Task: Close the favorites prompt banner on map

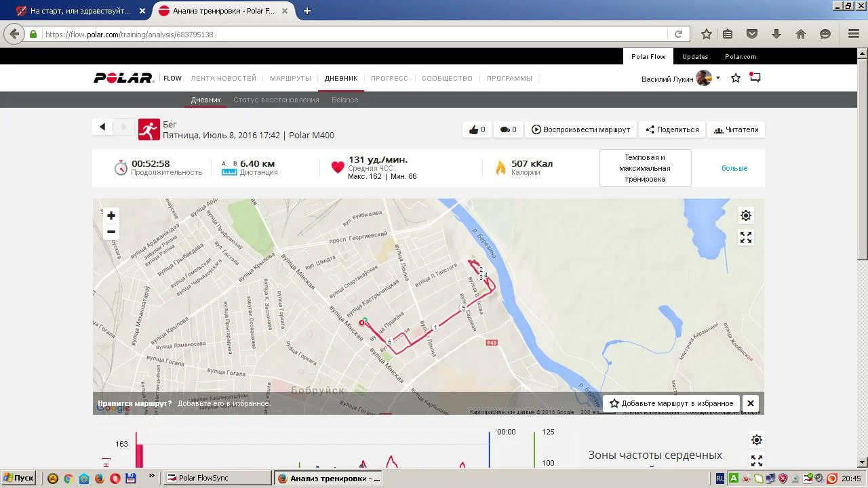Action: click(751, 403)
